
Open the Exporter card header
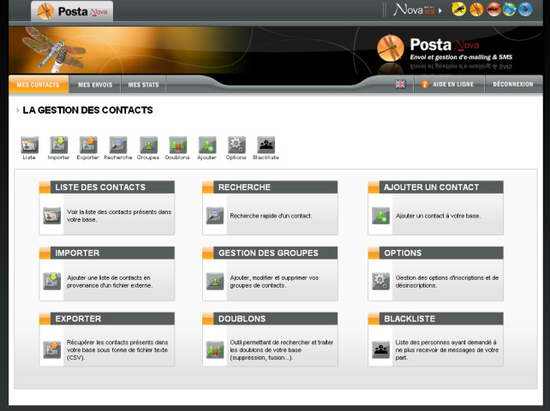tap(107, 319)
